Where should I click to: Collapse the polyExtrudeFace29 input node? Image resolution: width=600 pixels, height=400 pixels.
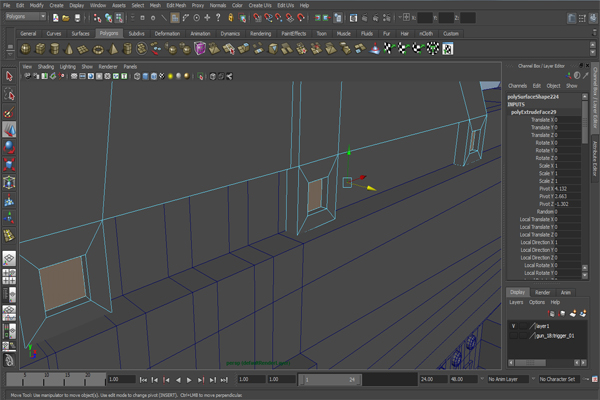click(533, 112)
